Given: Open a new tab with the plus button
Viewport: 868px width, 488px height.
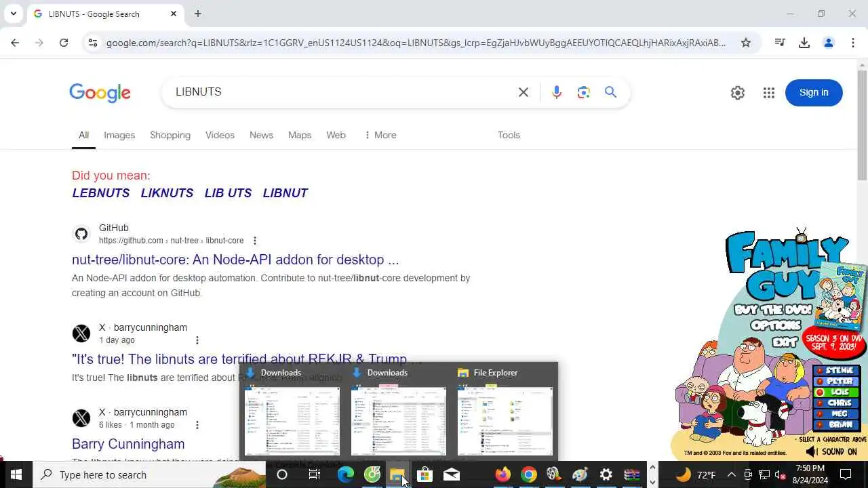Looking at the screenshot, I should tap(198, 14).
